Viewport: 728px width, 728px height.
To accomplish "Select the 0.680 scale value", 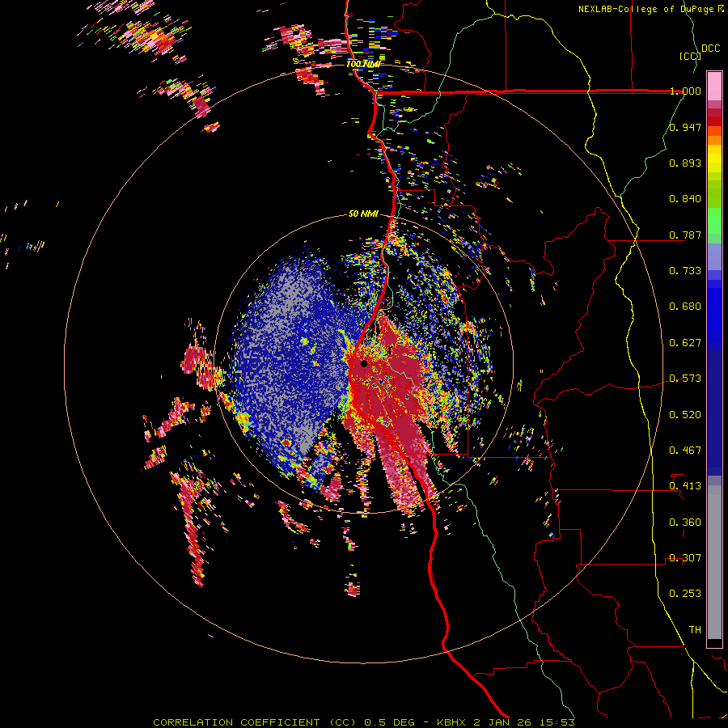I will (685, 307).
